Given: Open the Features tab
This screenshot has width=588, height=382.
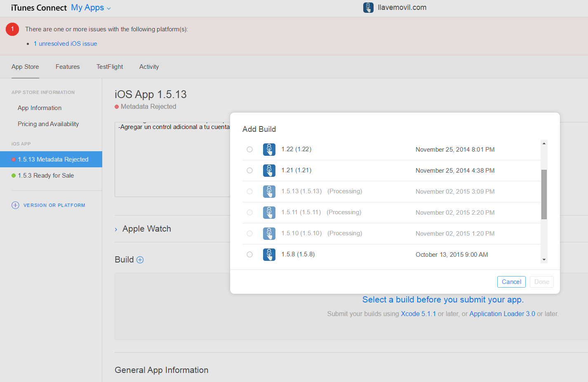Looking at the screenshot, I should tap(68, 67).
